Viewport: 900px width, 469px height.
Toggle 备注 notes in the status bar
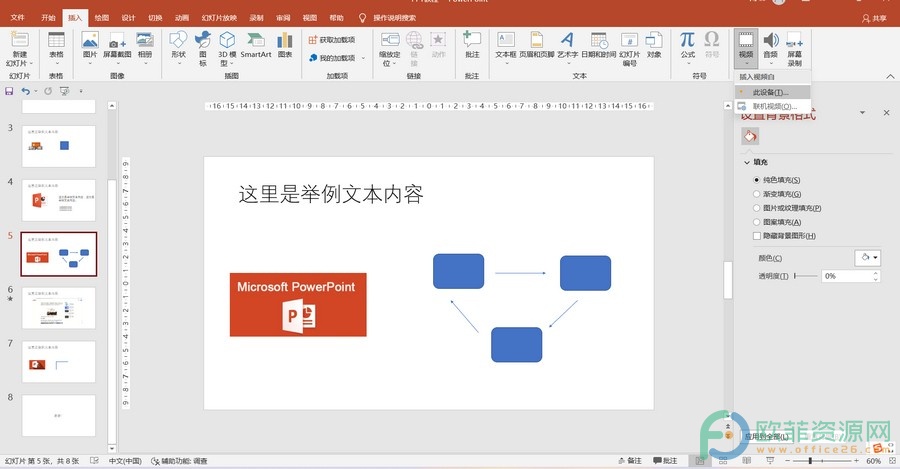pos(630,460)
